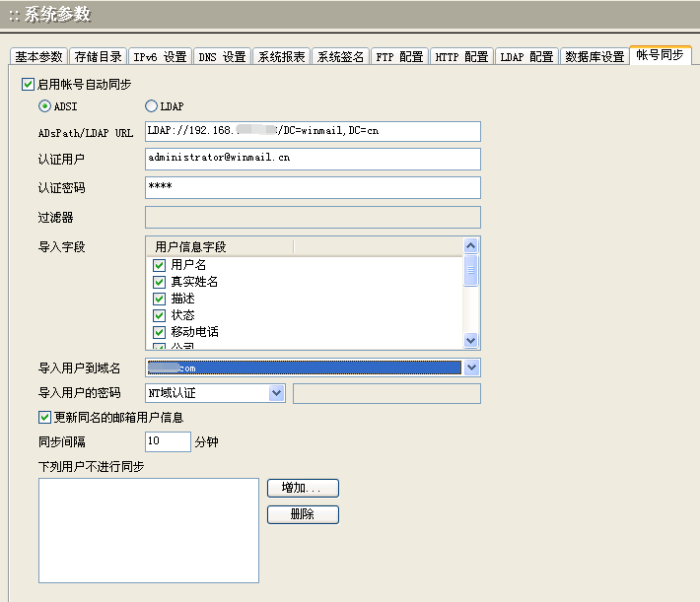Open the LDAP 配置 tab
Viewport: 700px width, 602px height.
[526, 57]
